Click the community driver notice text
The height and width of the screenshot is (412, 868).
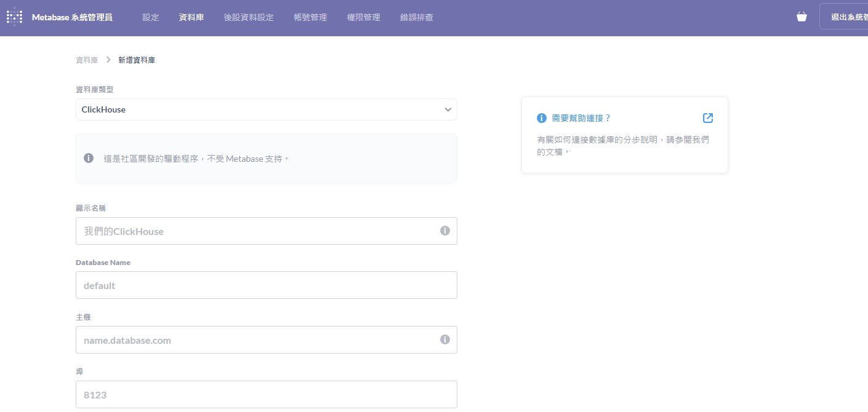click(196, 159)
